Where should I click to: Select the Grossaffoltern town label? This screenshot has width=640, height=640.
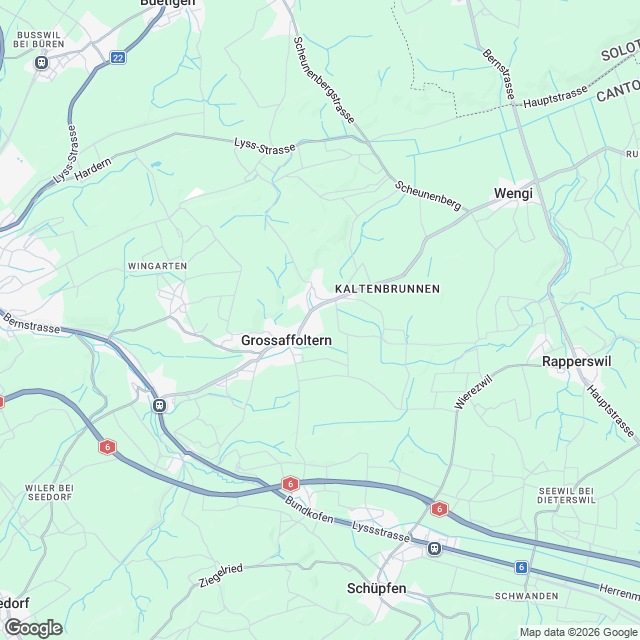click(286, 340)
